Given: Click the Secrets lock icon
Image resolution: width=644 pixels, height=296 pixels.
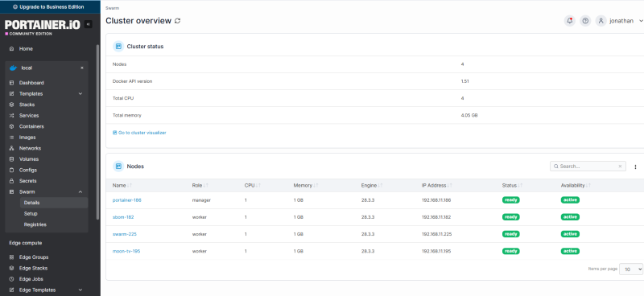Looking at the screenshot, I should coord(11,181).
